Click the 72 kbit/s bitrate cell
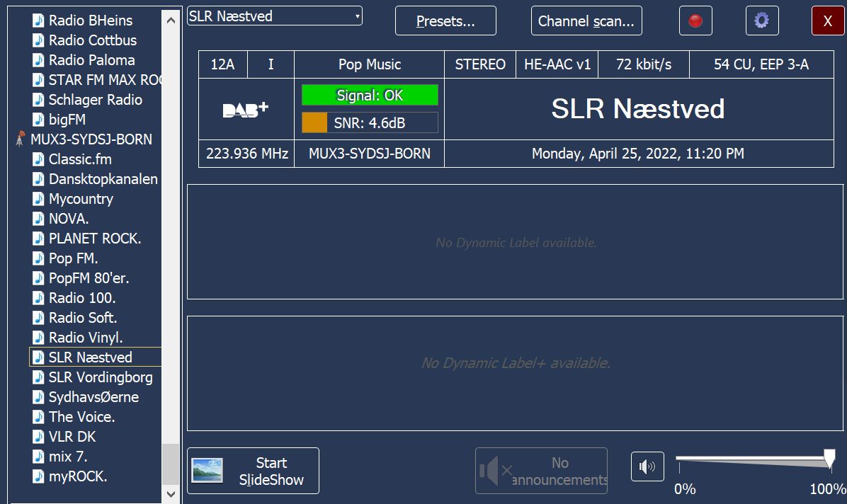Image resolution: width=847 pixels, height=504 pixels. [644, 64]
